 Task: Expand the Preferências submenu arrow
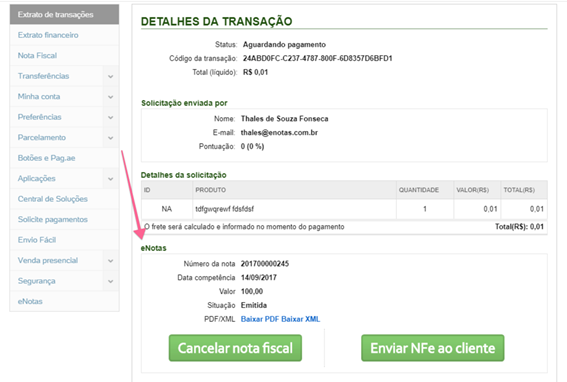(111, 117)
